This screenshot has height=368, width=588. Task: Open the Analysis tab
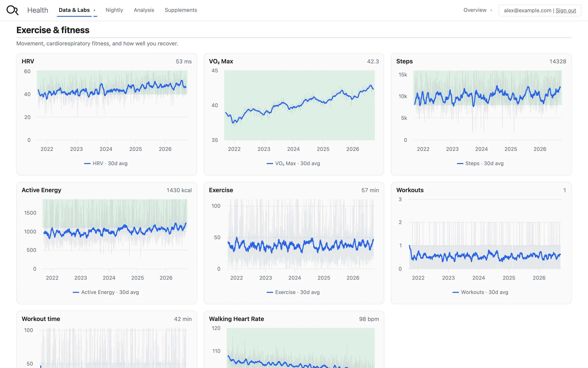point(144,10)
